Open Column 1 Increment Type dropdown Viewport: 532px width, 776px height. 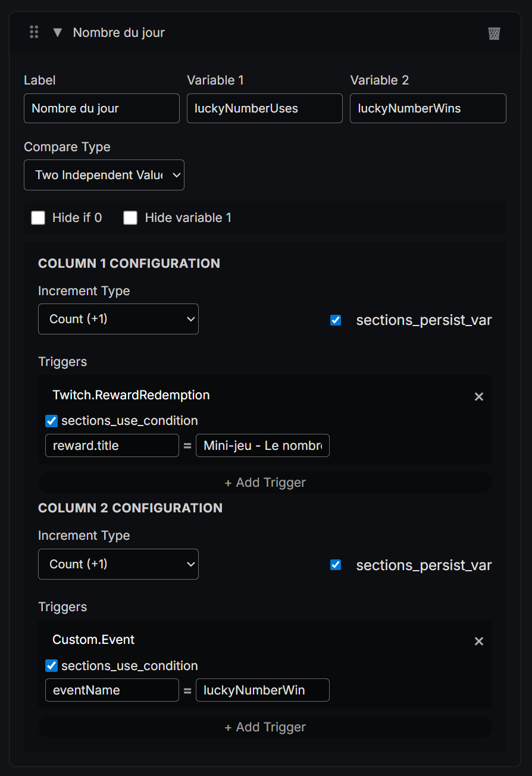pyautogui.click(x=118, y=319)
